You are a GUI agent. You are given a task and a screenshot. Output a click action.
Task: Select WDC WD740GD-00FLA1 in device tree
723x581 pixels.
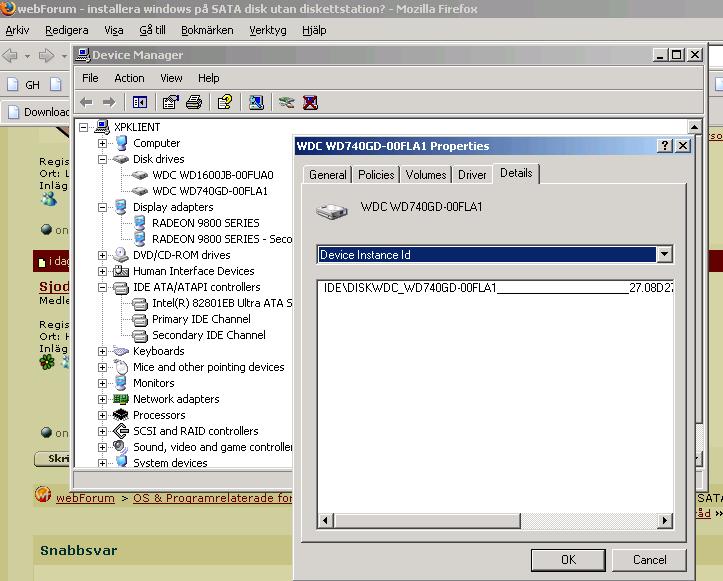tap(210, 191)
